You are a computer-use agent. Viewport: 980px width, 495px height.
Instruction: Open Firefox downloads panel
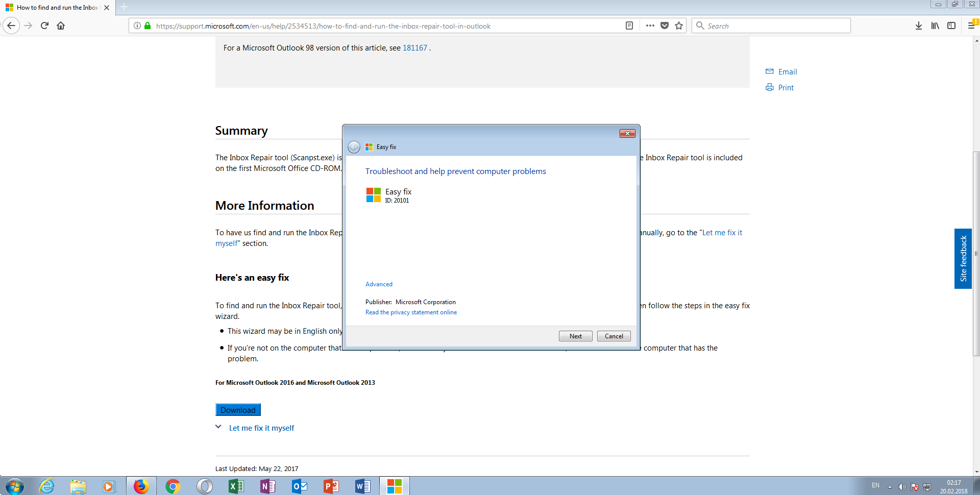(919, 26)
